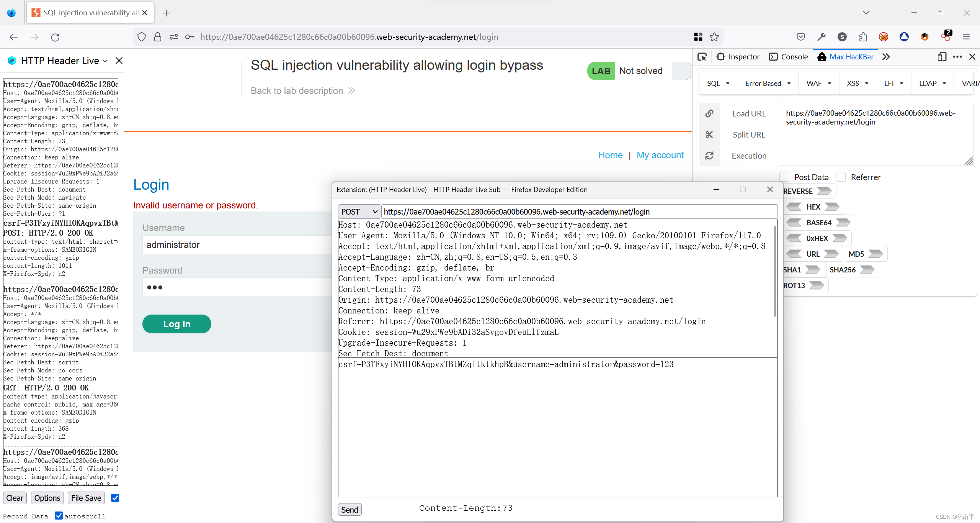
Task: Click the request body text with csrf parameters
Action: [x=506, y=364]
